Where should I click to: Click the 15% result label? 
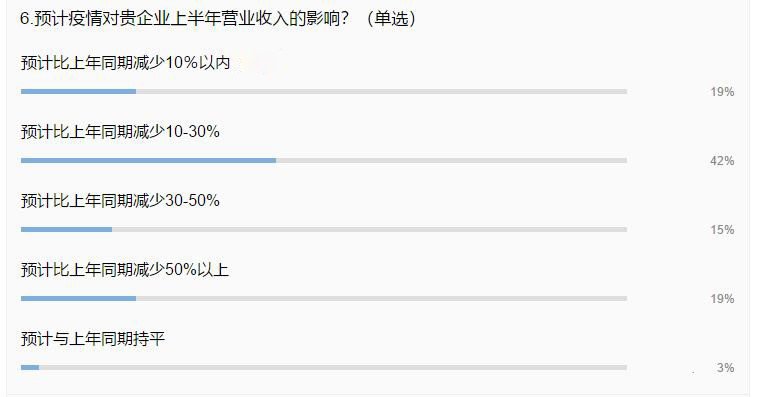[722, 230]
